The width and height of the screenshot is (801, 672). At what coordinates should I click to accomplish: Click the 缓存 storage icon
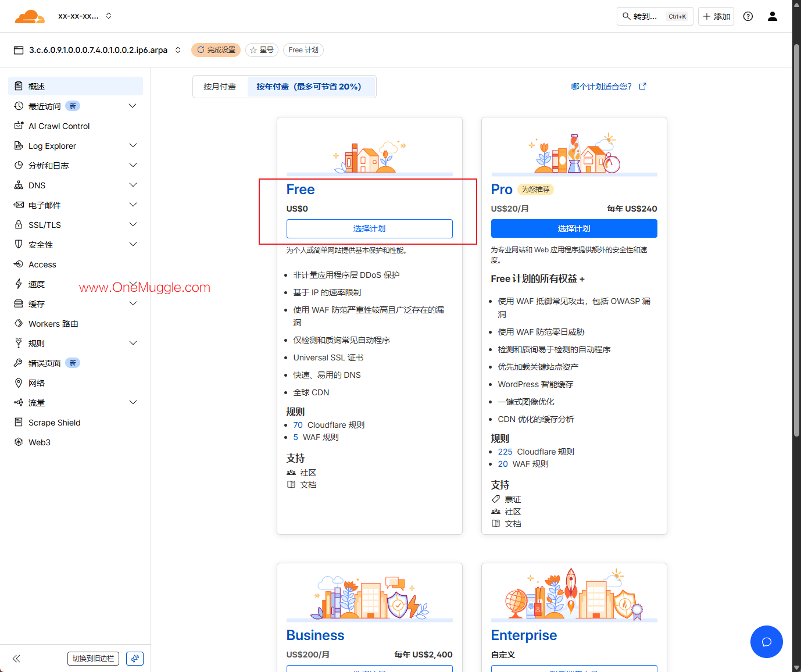coord(19,303)
